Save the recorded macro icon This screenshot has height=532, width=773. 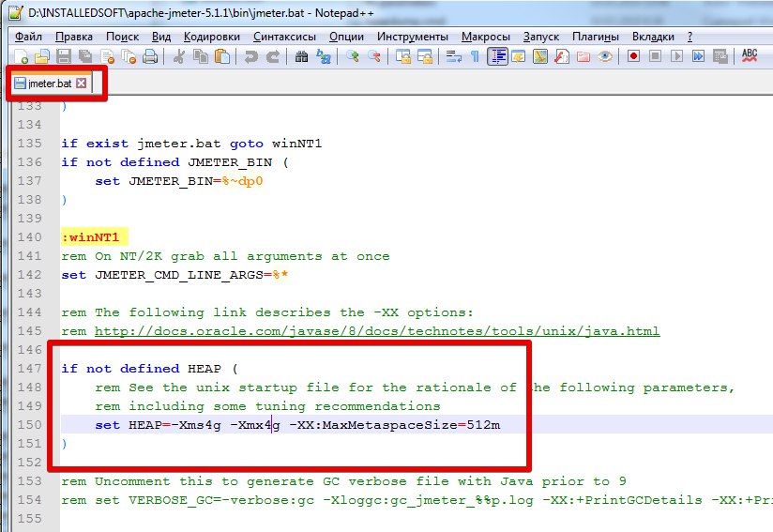tap(720, 56)
